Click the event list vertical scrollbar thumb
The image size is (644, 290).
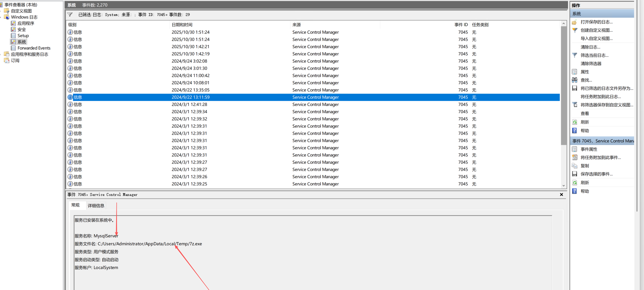(563, 86)
